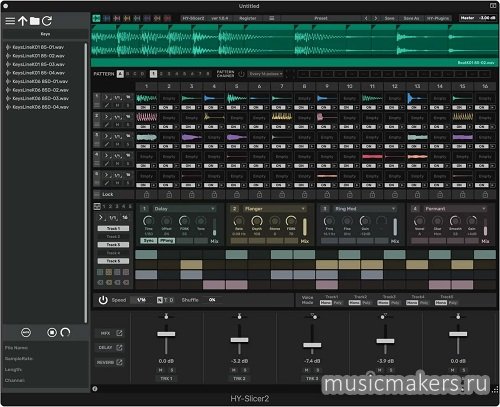Viewport: 500px width, 407px height.
Task: Open the Ring Mod effect type dropdown
Action: 365,209
